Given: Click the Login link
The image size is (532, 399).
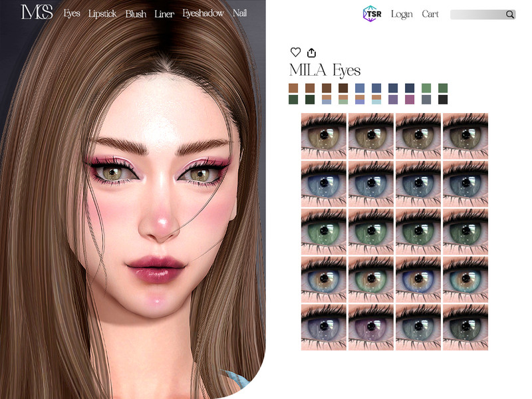Looking at the screenshot, I should tap(402, 14).
